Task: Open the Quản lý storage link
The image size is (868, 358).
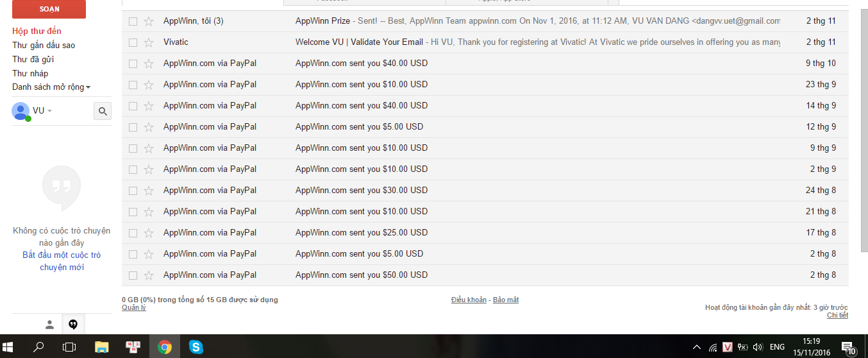Action: click(134, 308)
